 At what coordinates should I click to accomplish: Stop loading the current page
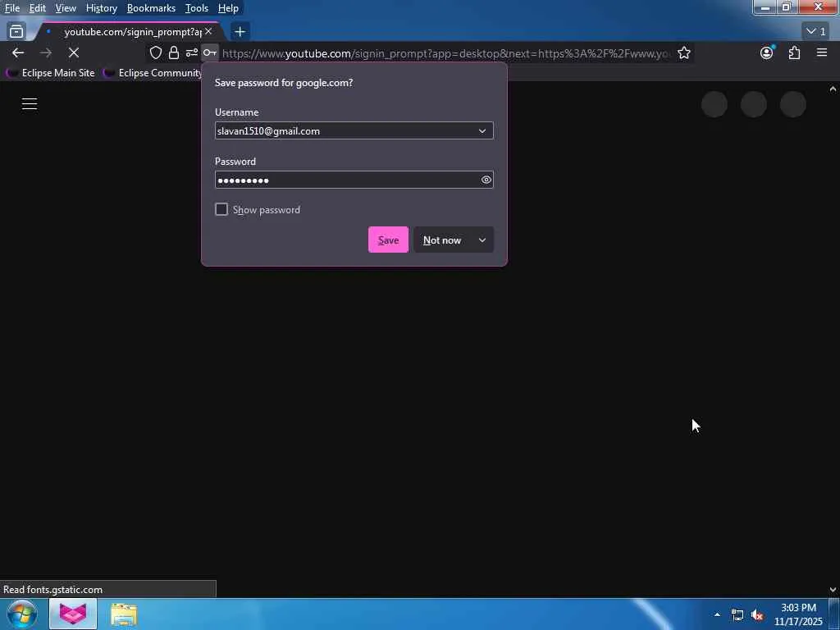point(74,52)
